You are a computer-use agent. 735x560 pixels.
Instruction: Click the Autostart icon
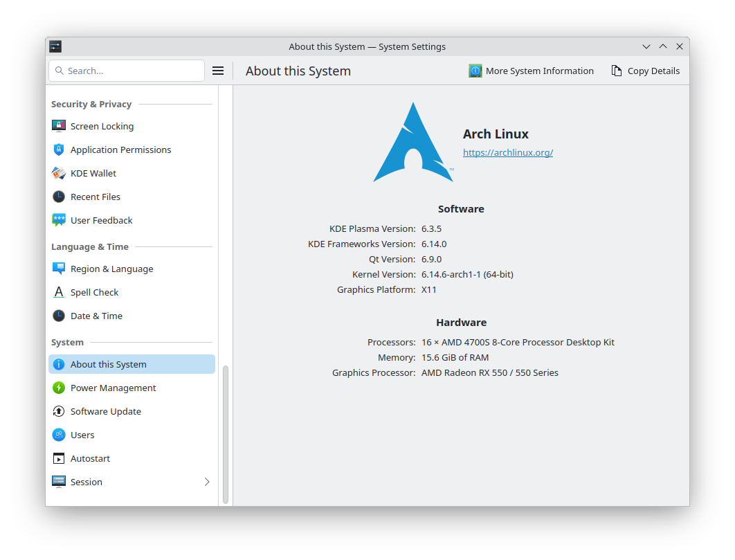59,458
